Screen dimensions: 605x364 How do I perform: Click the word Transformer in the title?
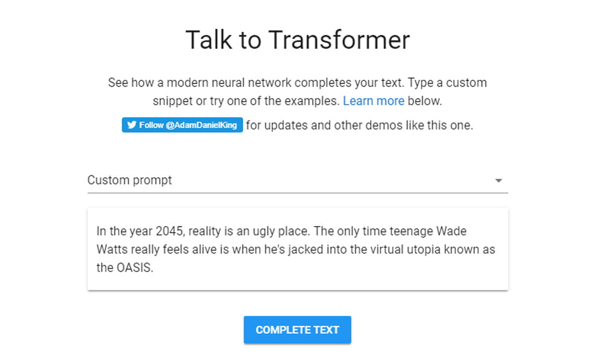339,40
